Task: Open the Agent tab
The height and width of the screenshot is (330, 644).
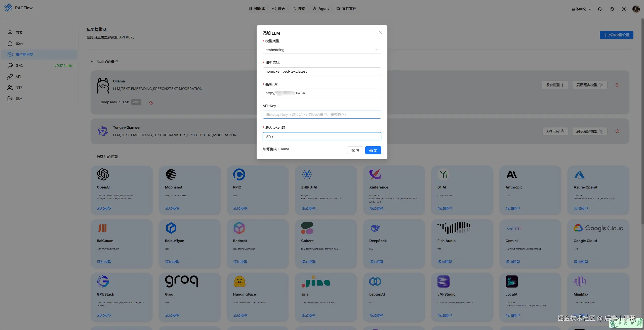Action: [x=321, y=9]
